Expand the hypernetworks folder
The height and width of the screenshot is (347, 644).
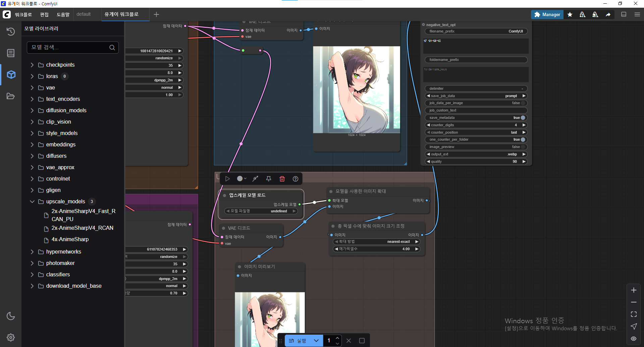pos(32,252)
